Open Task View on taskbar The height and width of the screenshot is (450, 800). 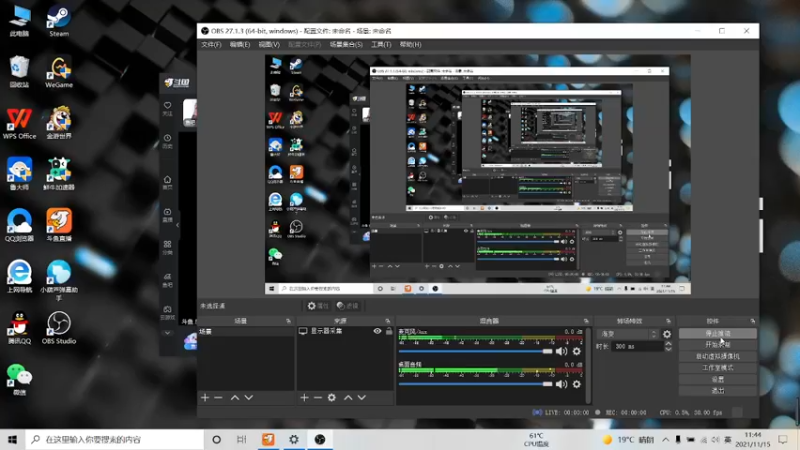coord(242,439)
